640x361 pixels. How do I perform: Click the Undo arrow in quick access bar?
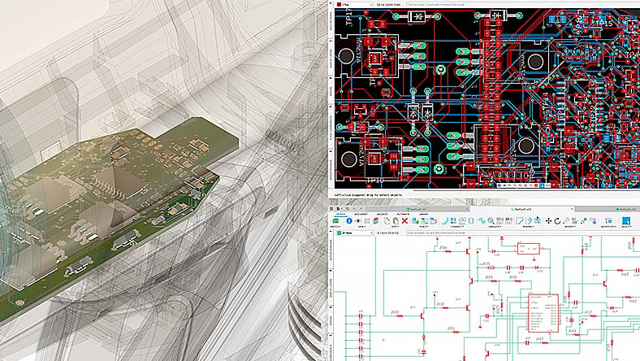(x=354, y=209)
